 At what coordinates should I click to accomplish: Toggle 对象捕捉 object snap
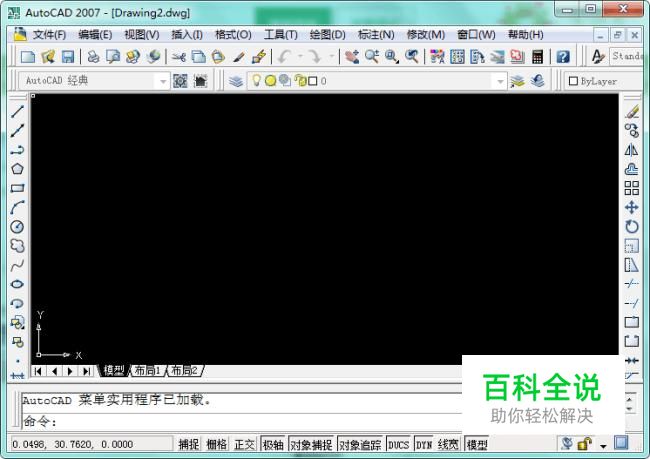pyautogui.click(x=311, y=444)
